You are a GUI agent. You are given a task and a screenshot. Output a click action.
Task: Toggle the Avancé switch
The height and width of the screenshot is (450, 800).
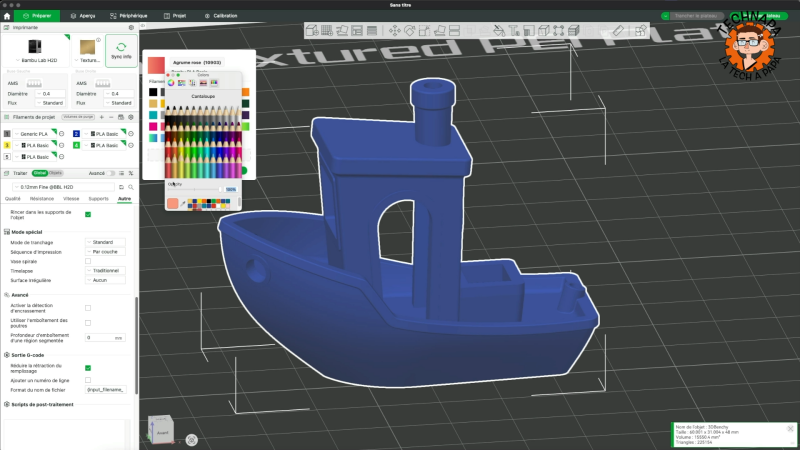[x=111, y=173]
